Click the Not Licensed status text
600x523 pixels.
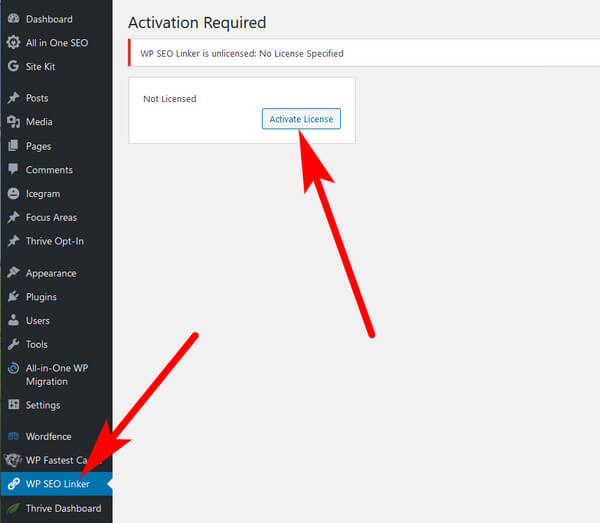point(170,99)
